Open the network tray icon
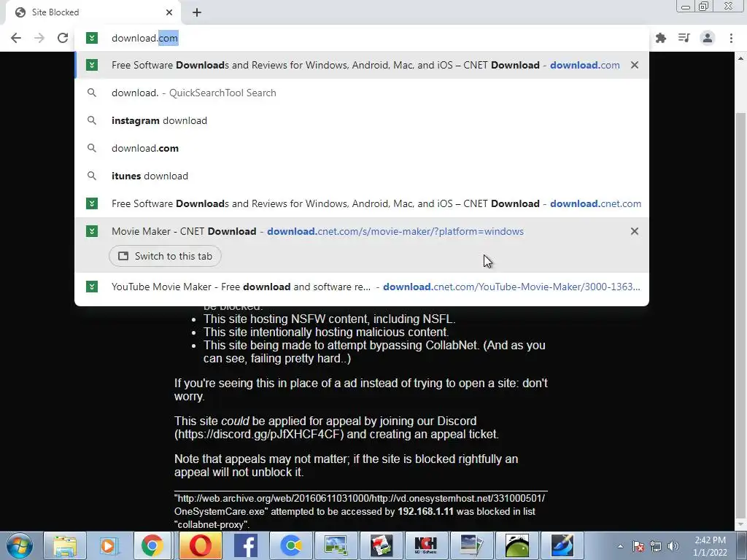 click(x=656, y=546)
